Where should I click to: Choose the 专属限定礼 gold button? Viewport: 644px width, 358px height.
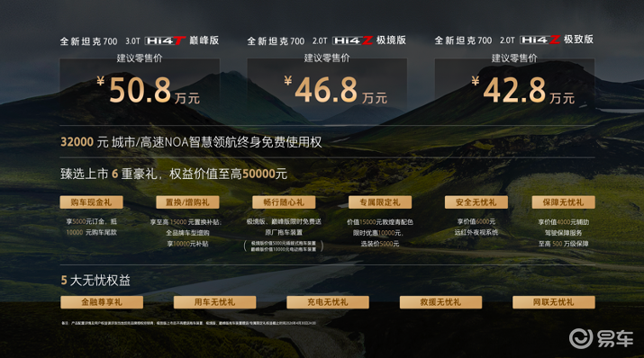point(380,202)
